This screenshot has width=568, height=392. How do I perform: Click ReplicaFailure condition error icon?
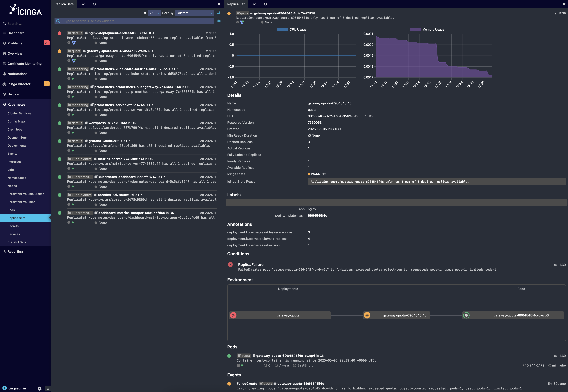tap(230, 265)
